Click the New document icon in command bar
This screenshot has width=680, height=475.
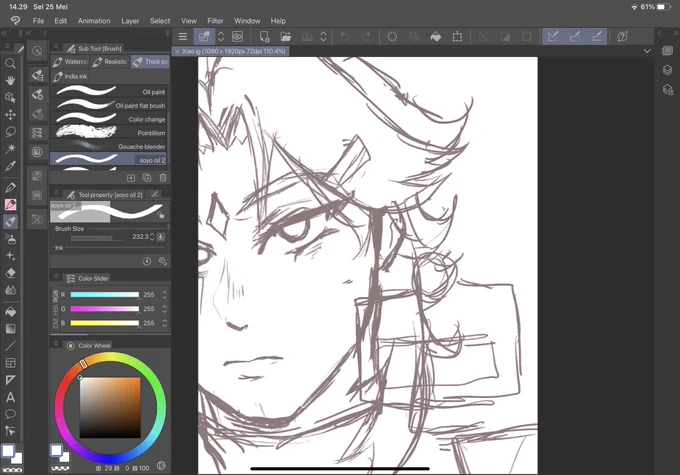[264, 36]
